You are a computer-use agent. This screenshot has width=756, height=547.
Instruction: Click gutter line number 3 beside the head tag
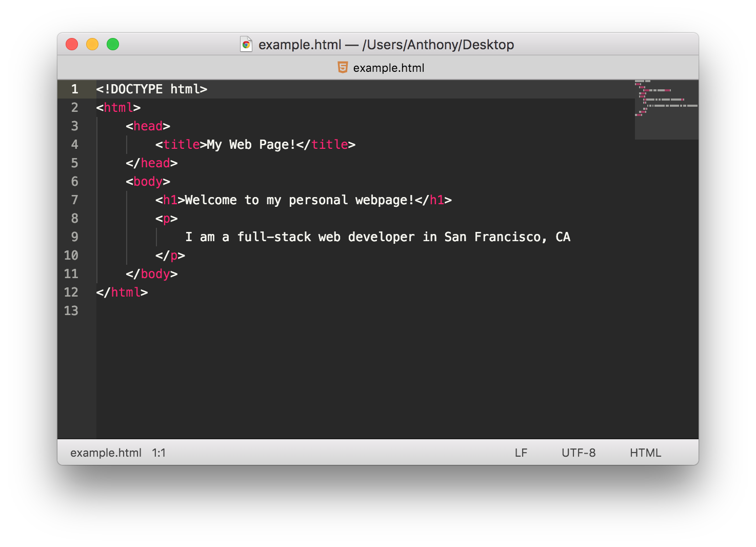(74, 126)
